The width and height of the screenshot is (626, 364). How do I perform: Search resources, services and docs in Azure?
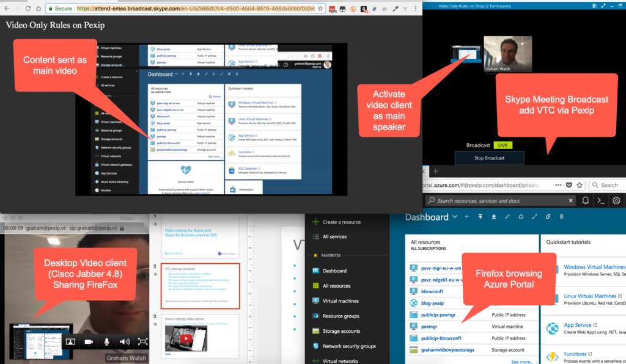tap(499, 200)
